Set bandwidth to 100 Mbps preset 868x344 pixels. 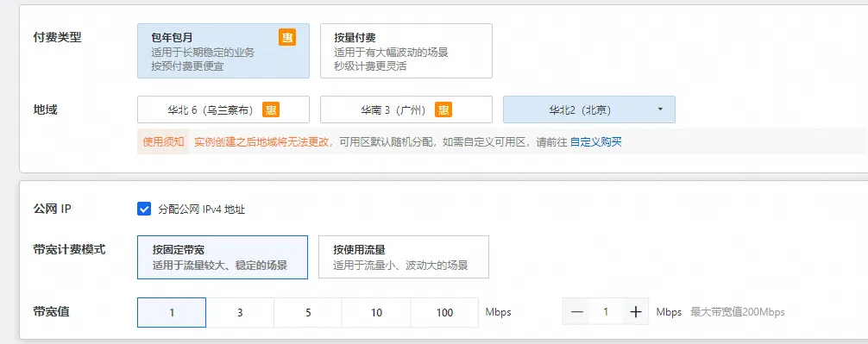point(444,312)
